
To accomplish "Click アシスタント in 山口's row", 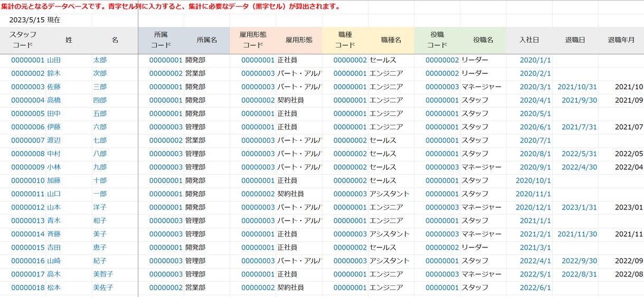I will 390,194.
